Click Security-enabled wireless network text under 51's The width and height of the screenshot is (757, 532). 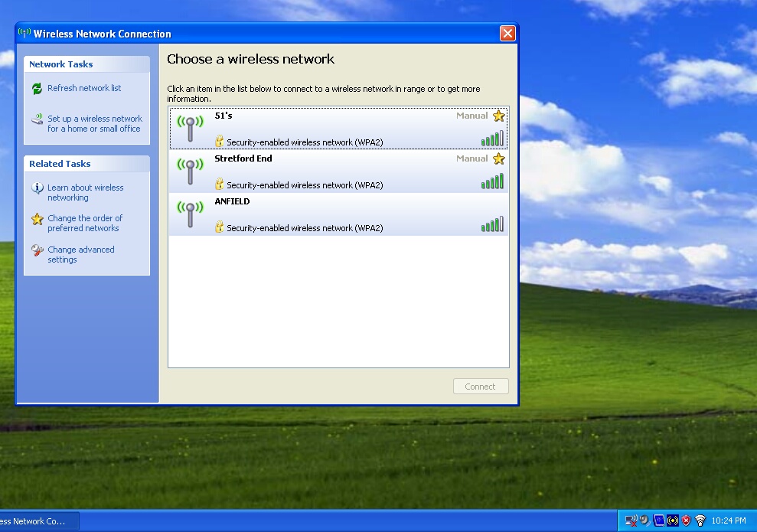tap(305, 142)
